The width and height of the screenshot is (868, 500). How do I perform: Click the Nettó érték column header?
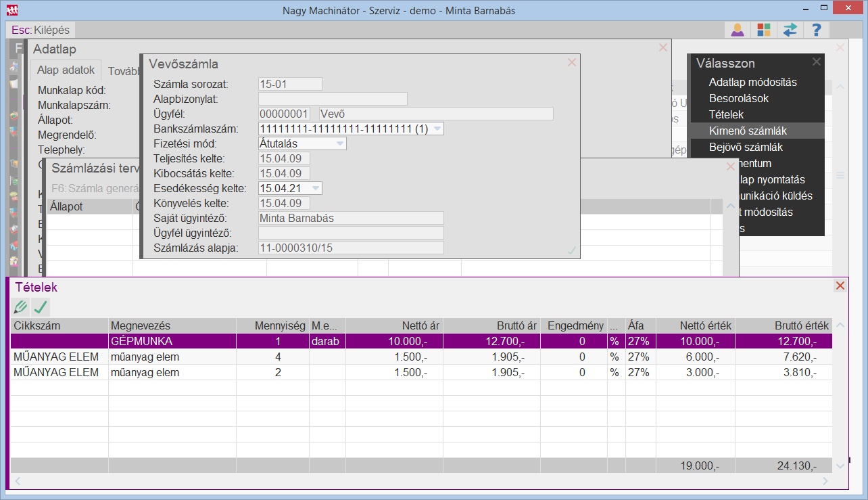(696, 325)
